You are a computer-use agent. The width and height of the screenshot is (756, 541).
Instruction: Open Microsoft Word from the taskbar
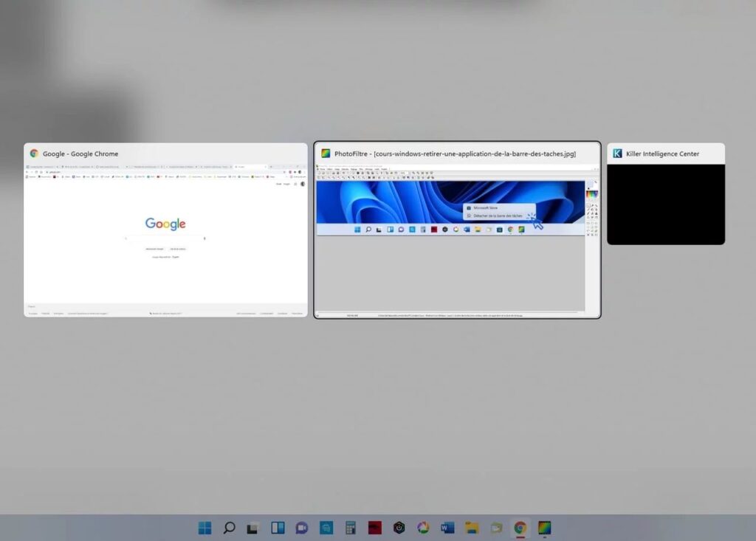[447, 528]
